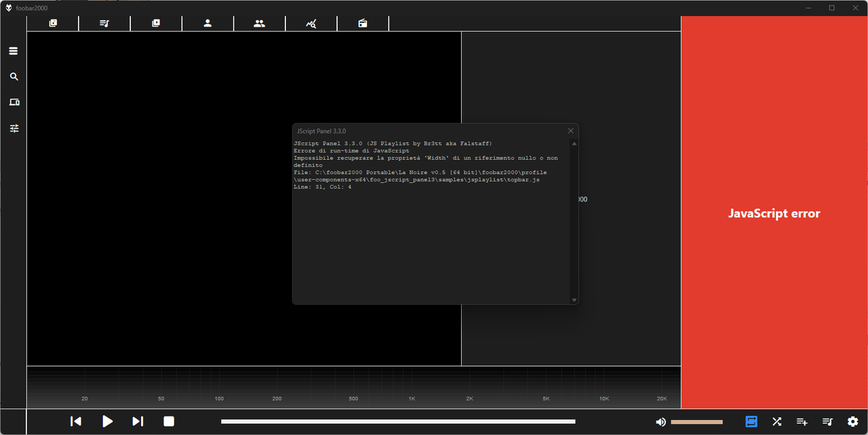Start playback with the play button

point(107,421)
